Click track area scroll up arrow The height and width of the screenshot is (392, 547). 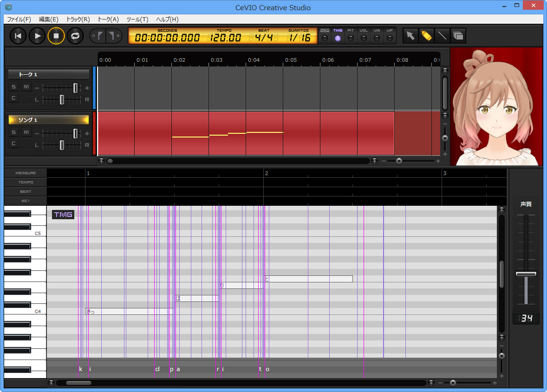coord(445,71)
